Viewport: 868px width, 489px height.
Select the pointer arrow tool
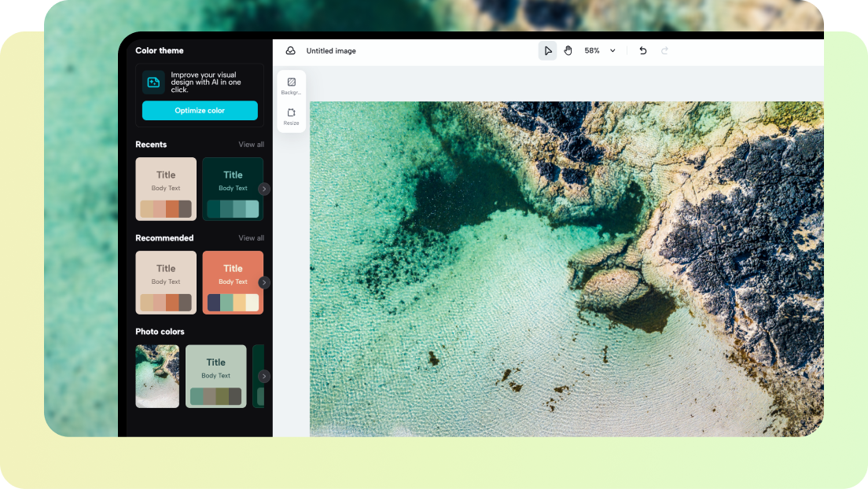[x=547, y=50]
